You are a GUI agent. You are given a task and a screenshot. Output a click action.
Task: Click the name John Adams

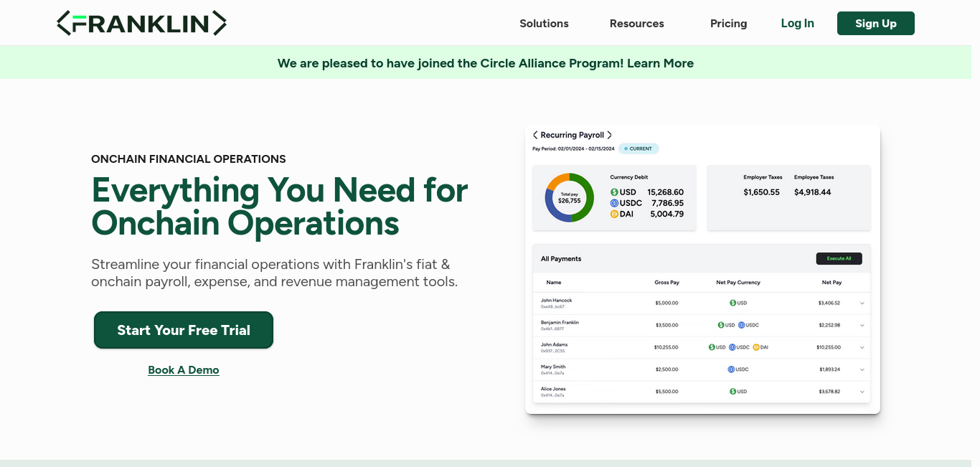click(x=554, y=345)
